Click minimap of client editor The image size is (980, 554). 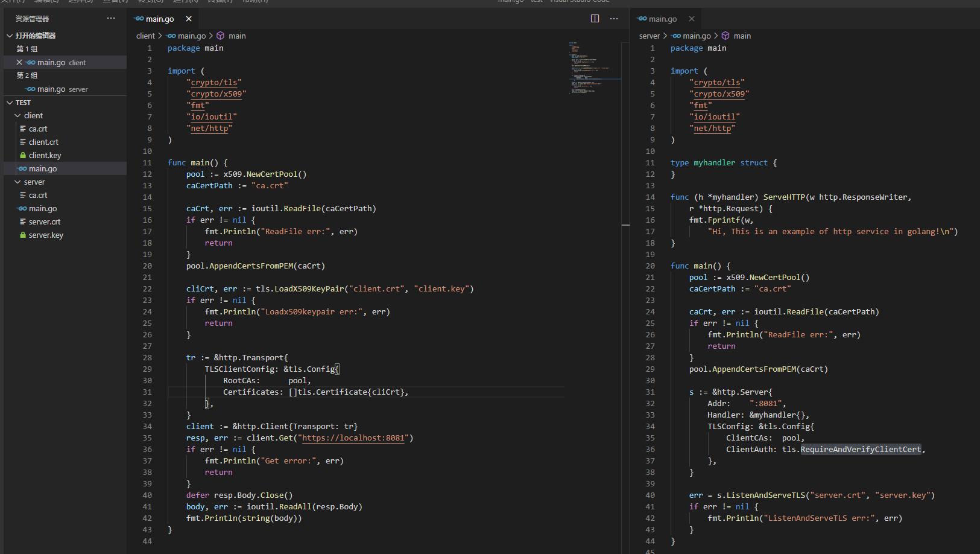pyautogui.click(x=593, y=68)
